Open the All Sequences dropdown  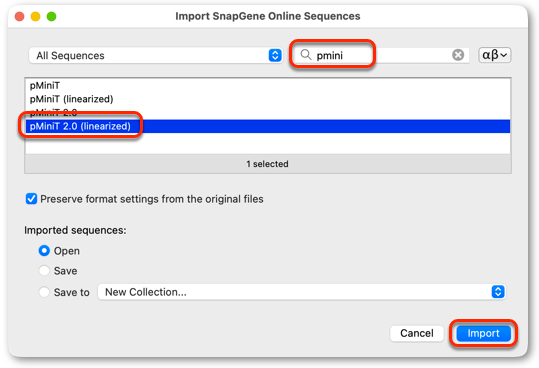tap(156, 55)
